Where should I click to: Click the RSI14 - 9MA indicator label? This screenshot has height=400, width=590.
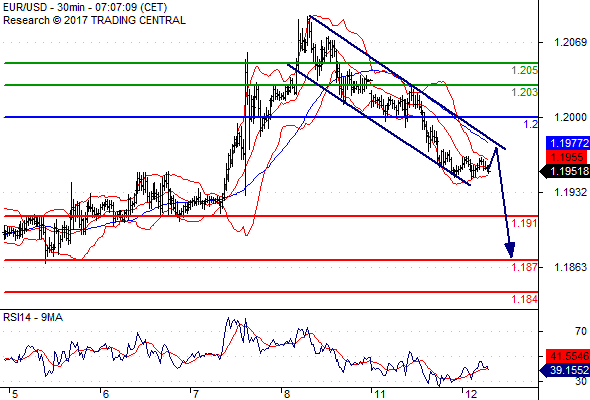[33, 318]
